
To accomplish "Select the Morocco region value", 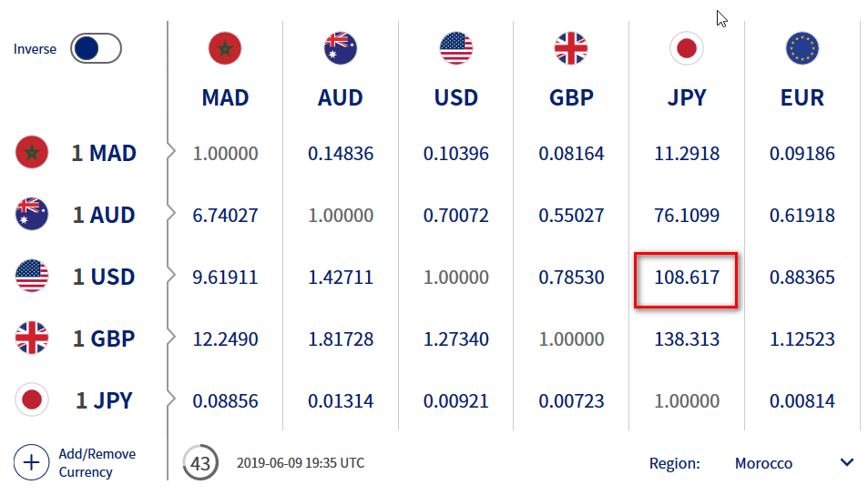I will click(x=763, y=463).
